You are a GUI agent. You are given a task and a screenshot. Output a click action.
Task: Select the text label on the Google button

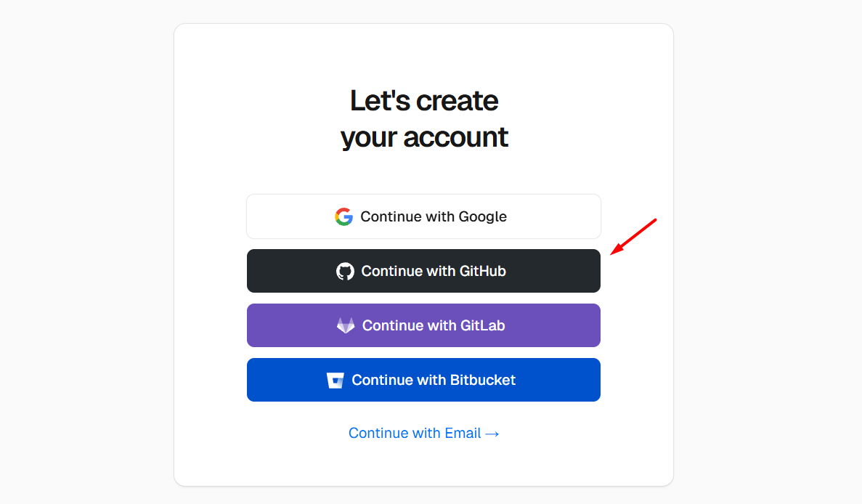(433, 216)
